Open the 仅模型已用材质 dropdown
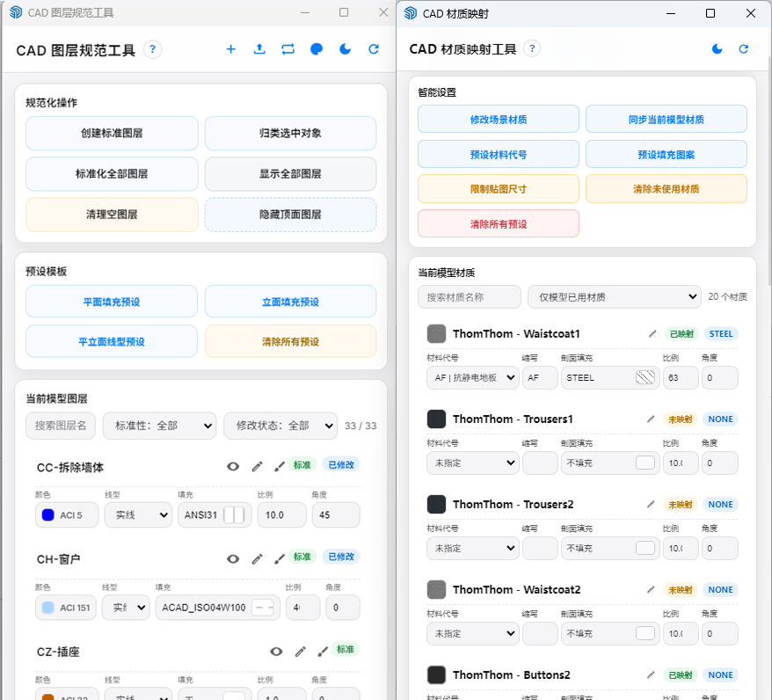772x700 pixels. click(614, 297)
